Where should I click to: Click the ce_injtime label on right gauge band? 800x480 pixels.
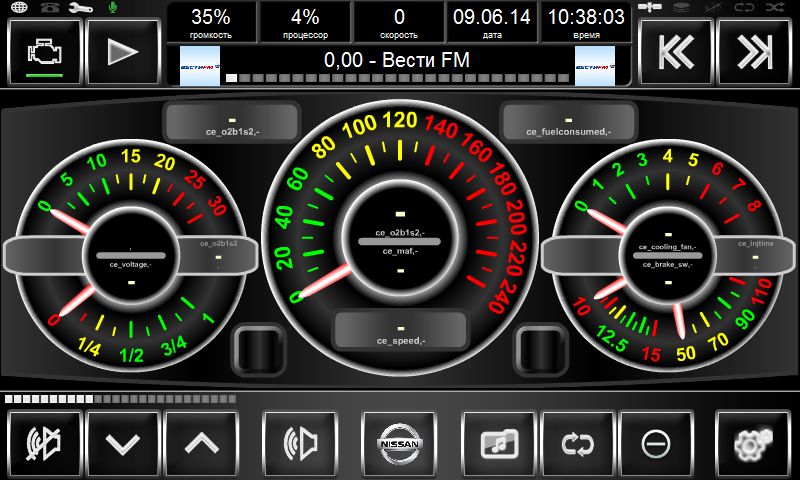(756, 244)
